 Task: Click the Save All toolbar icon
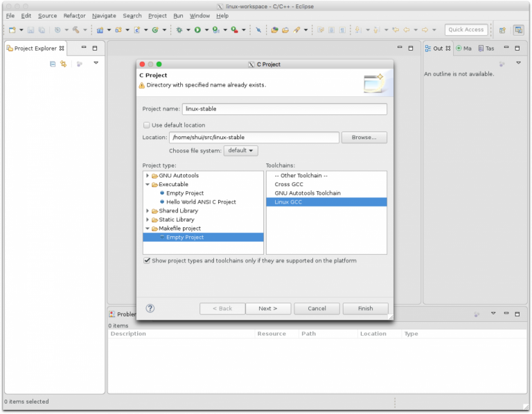42,30
